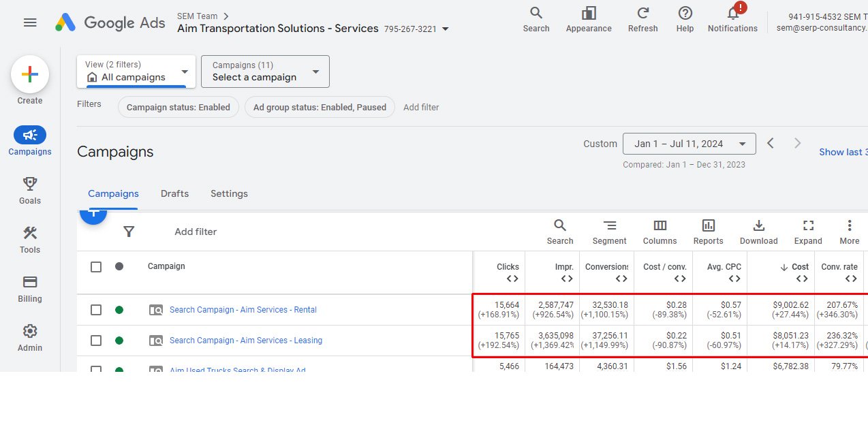Screen dimensions: 868x442
Task: View Notifications bell alerts
Action: pyautogui.click(x=732, y=19)
